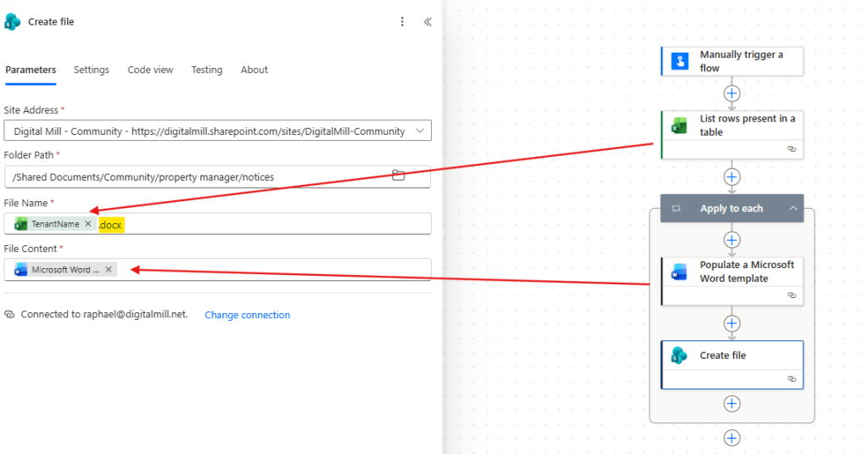Click the Change connection link

tap(247, 315)
